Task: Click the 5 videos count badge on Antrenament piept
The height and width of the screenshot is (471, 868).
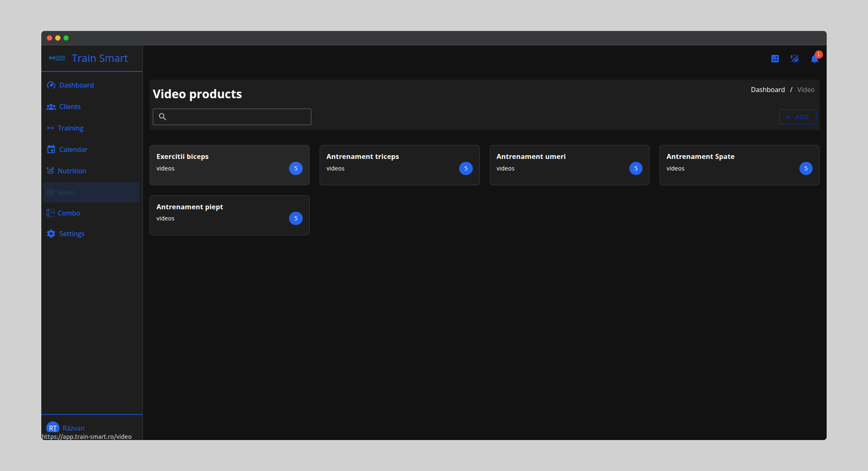Action: [296, 218]
